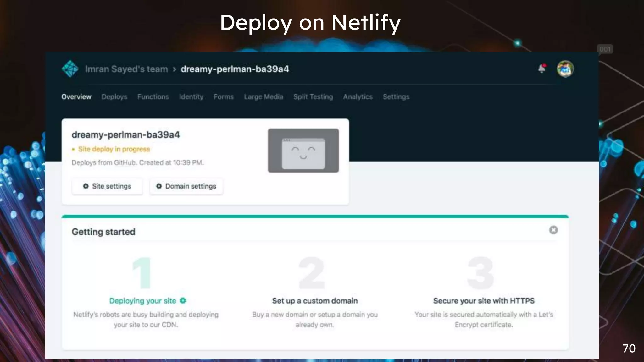The height and width of the screenshot is (362, 644).
Task: Open the user avatar menu
Action: pyautogui.click(x=565, y=69)
